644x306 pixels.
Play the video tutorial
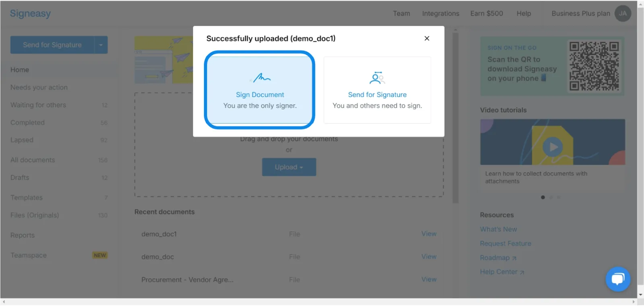pos(553,147)
